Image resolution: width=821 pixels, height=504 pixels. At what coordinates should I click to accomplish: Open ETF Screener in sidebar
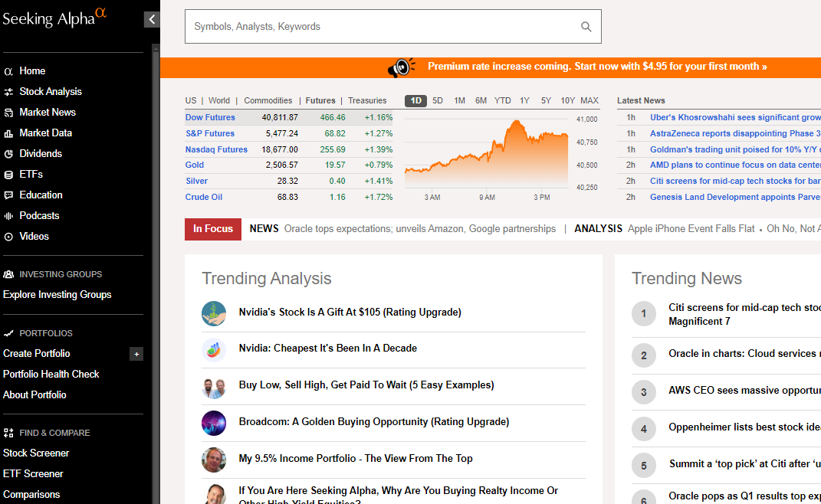(33, 473)
